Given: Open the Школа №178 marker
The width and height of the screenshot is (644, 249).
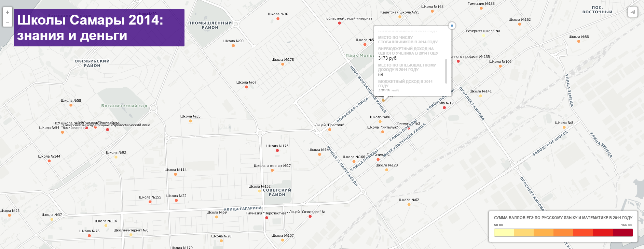Looking at the screenshot, I should point(283,64).
